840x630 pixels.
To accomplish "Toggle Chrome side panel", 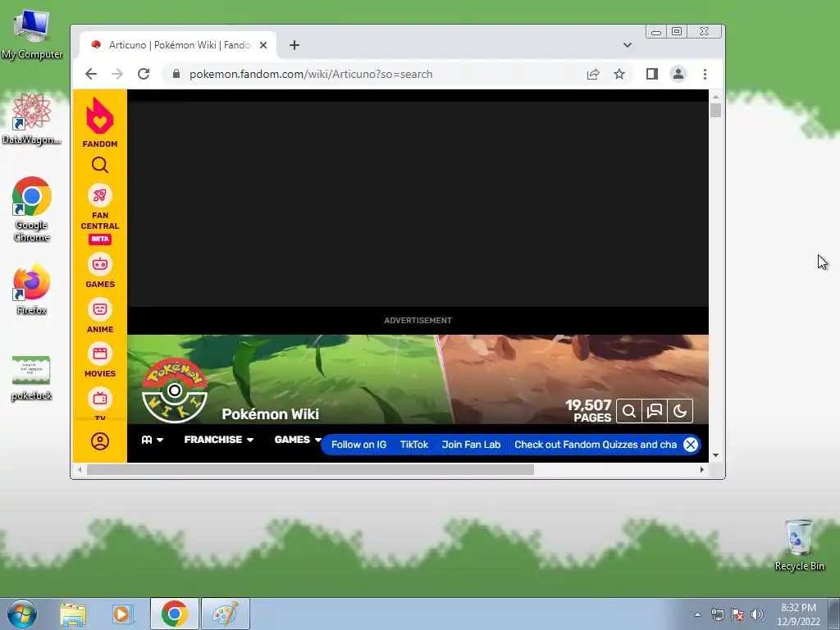I will point(651,74).
